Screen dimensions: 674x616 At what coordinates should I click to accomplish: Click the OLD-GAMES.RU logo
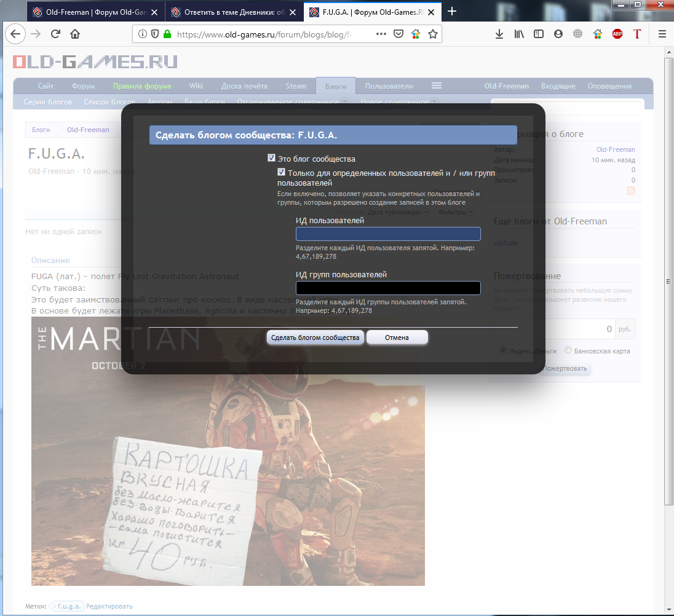pyautogui.click(x=95, y=62)
